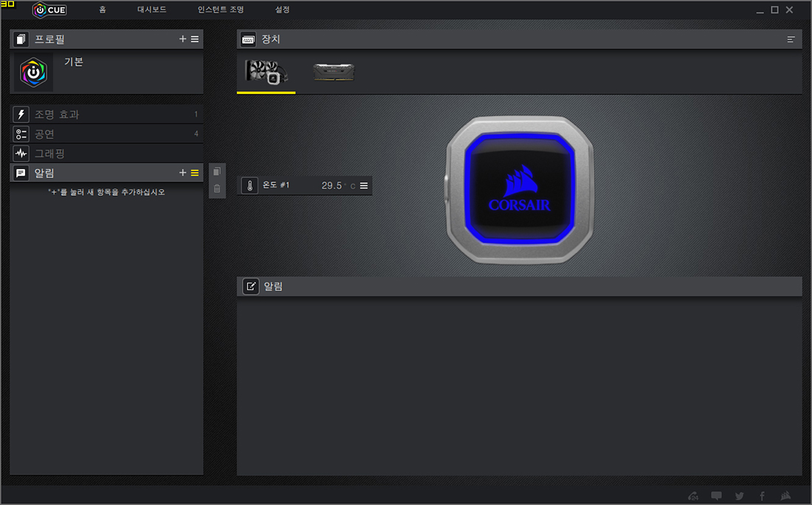The image size is (812, 505).
Task: Open the 홈 menu
Action: pyautogui.click(x=103, y=10)
